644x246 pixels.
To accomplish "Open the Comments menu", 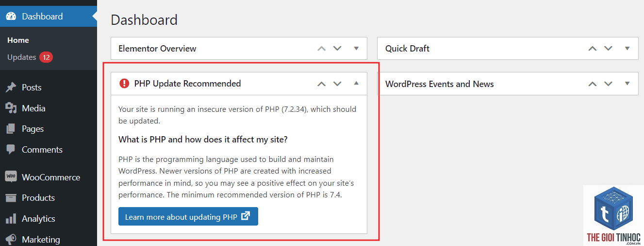I will [x=49, y=150].
